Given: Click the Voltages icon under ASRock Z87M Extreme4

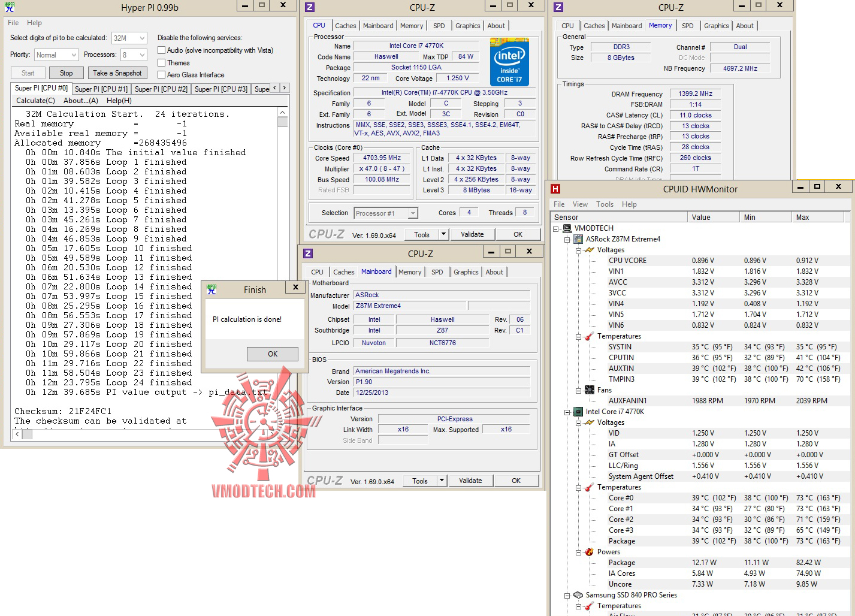Looking at the screenshot, I should coord(590,250).
